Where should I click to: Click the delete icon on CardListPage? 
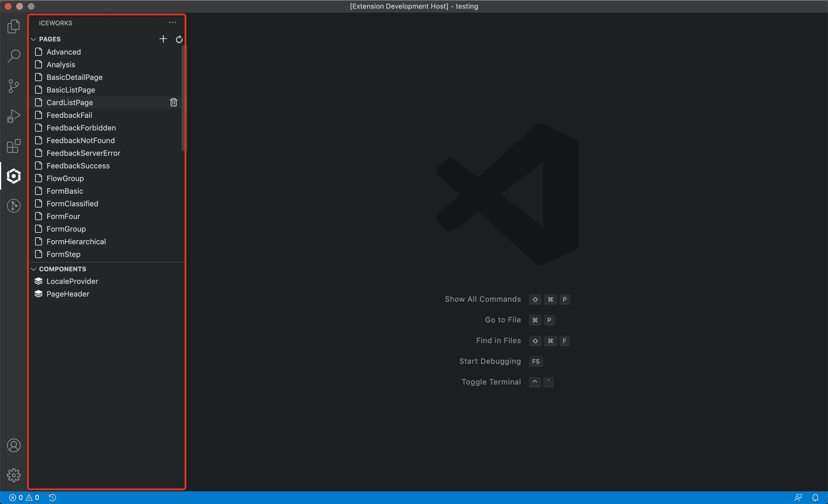173,102
